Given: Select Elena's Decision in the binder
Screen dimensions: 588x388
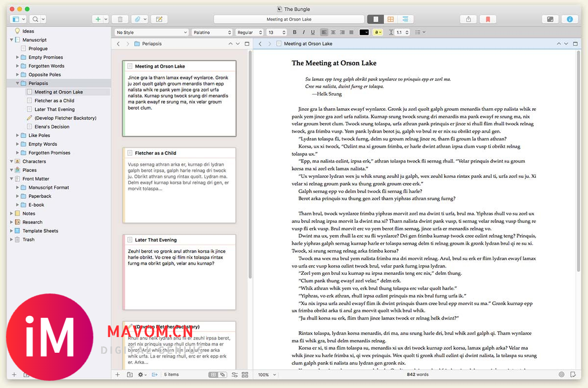Looking at the screenshot, I should (x=52, y=126).
